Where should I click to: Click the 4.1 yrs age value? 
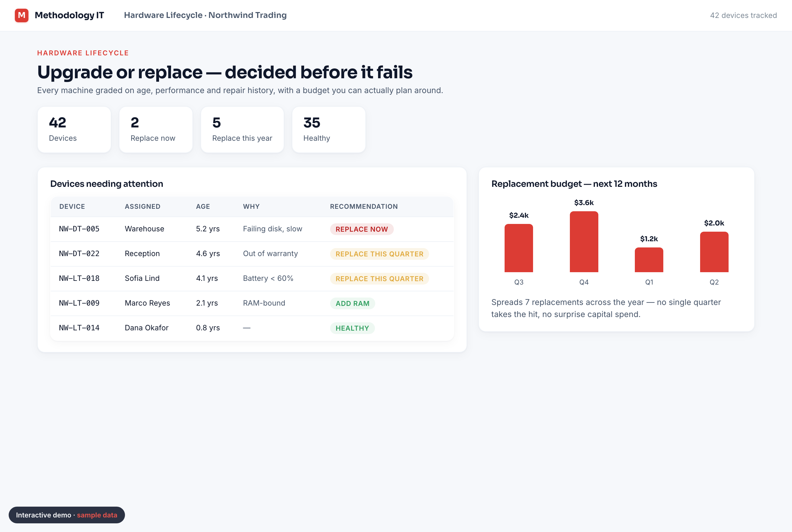pos(207,279)
